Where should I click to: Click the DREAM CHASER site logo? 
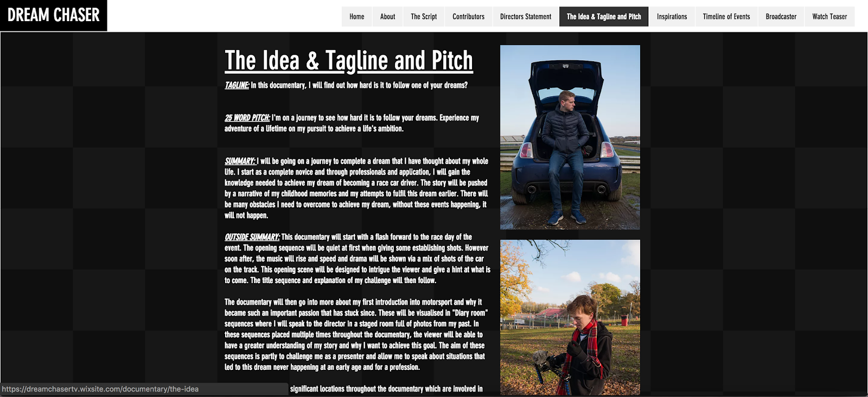pos(54,15)
